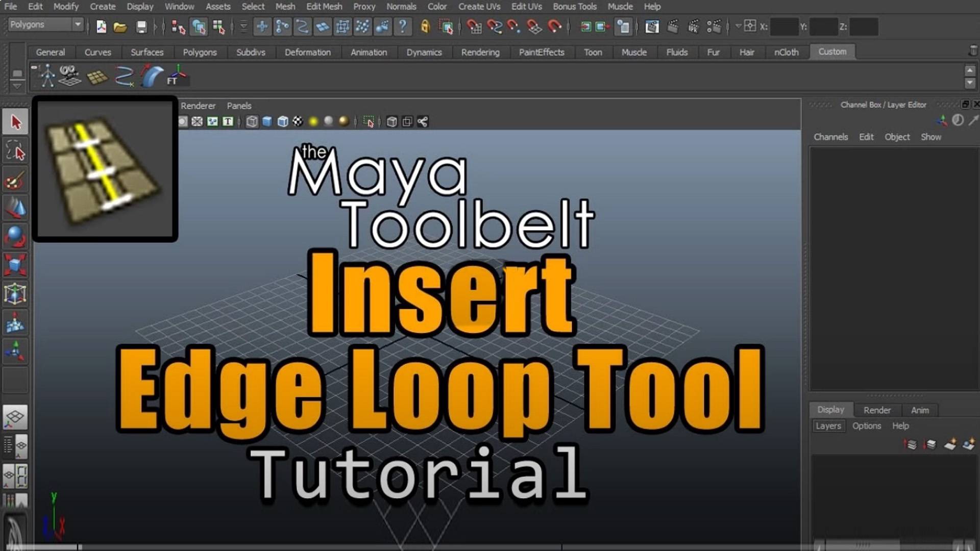Click the blue extrude arrow shelf icon
Viewport: 980px width, 551px height.
click(x=151, y=76)
